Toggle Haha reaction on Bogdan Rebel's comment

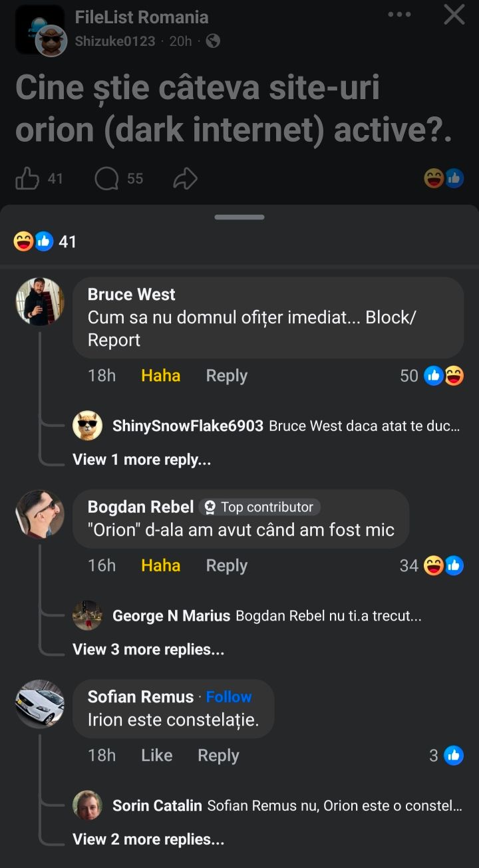click(x=160, y=565)
